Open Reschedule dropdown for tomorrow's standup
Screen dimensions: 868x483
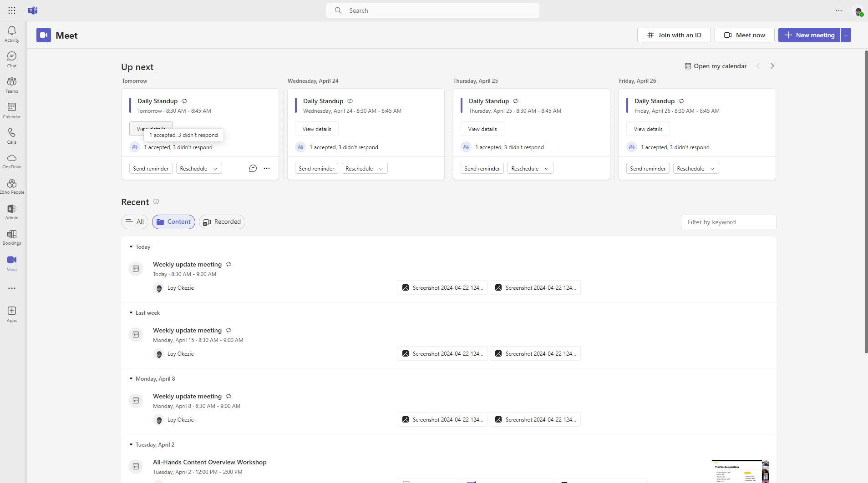pos(199,169)
